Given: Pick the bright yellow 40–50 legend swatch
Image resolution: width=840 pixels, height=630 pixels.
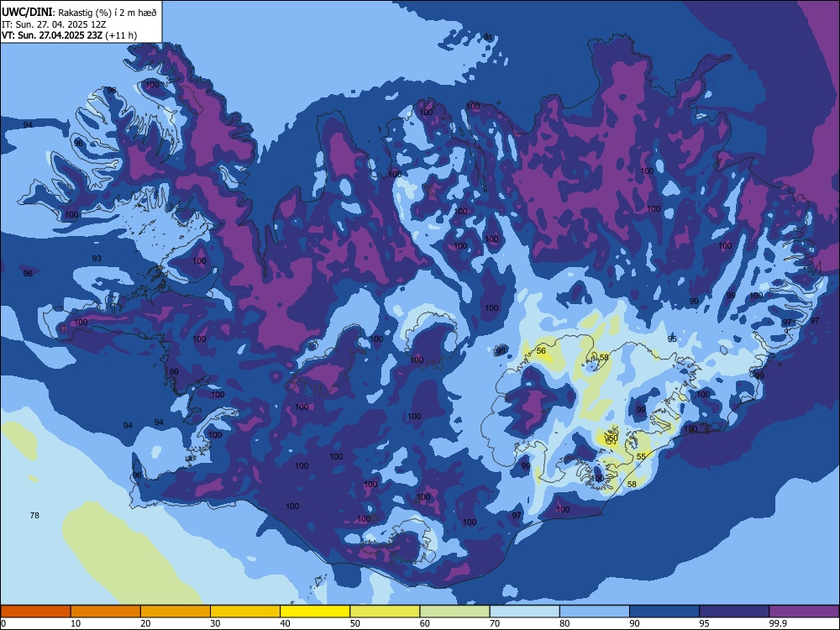Looking at the screenshot, I should 315,612.
